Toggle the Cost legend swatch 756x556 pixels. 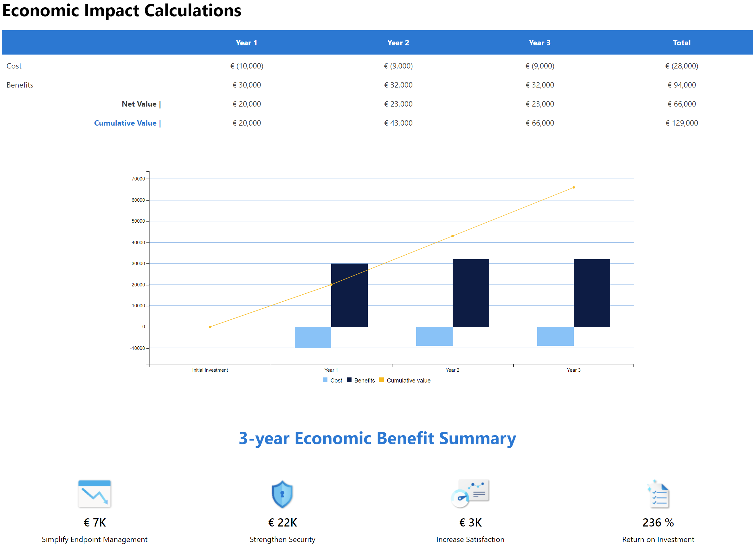pos(325,380)
